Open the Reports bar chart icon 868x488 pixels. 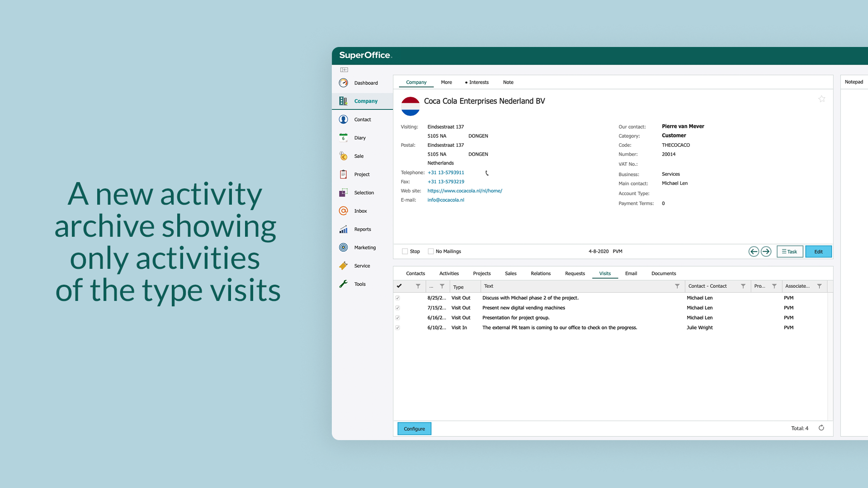(x=344, y=229)
